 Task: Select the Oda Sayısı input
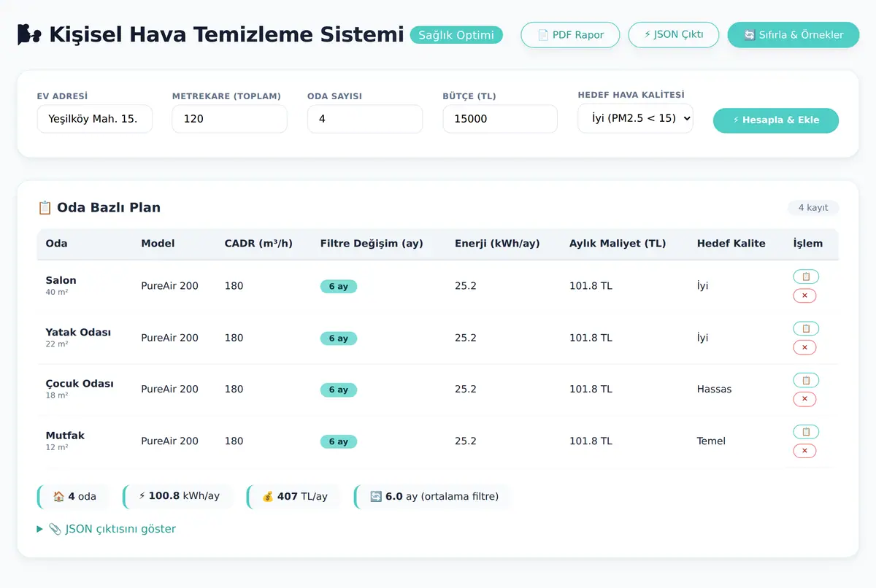(x=365, y=119)
